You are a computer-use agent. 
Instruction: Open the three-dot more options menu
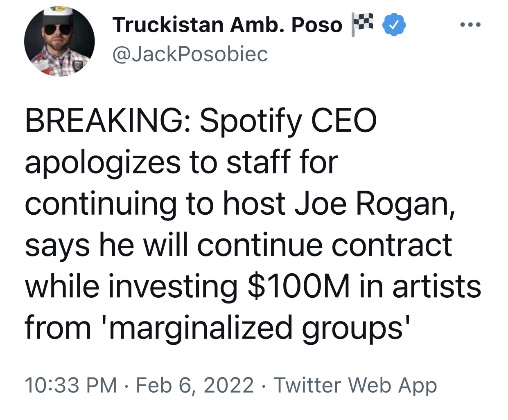coord(470,25)
